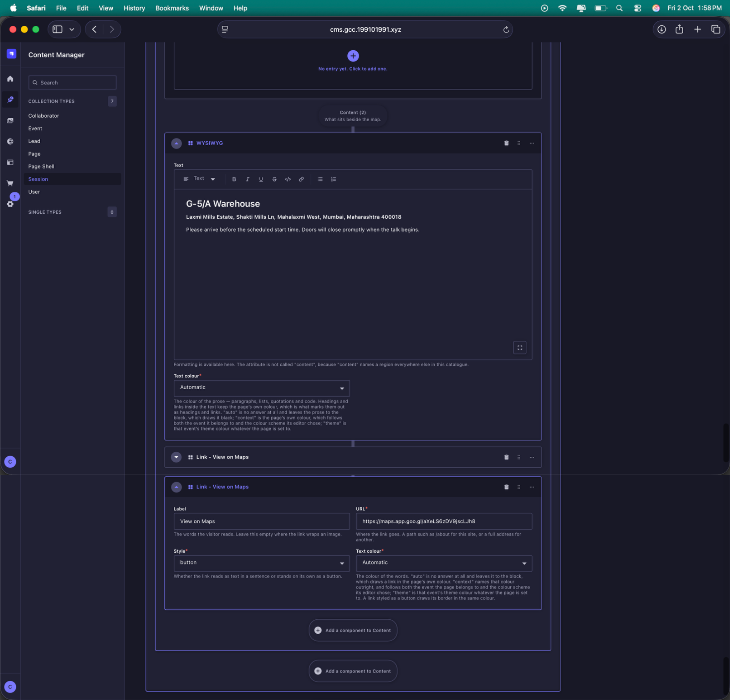This screenshot has height=700, width=730.
Task: Open the Bookmarks menu in the menu bar
Action: (x=172, y=8)
